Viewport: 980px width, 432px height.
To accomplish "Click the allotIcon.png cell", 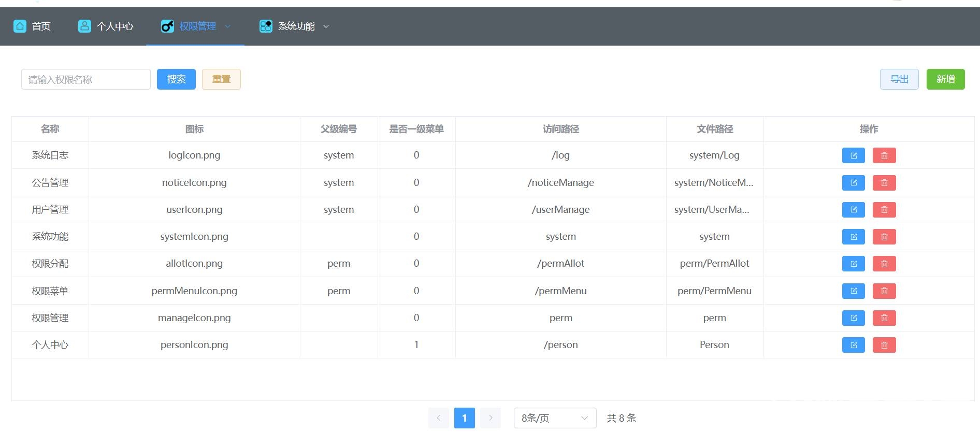I will click(x=194, y=264).
